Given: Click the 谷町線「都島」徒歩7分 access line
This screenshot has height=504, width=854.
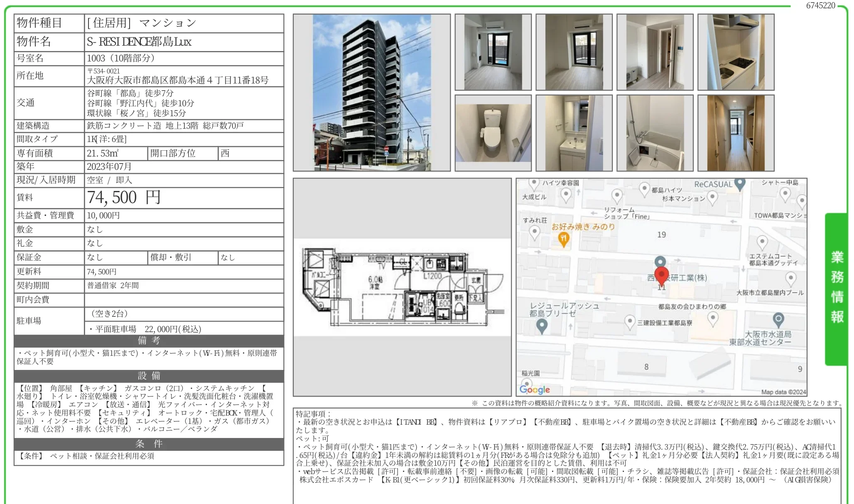Looking at the screenshot, I should point(130,93).
